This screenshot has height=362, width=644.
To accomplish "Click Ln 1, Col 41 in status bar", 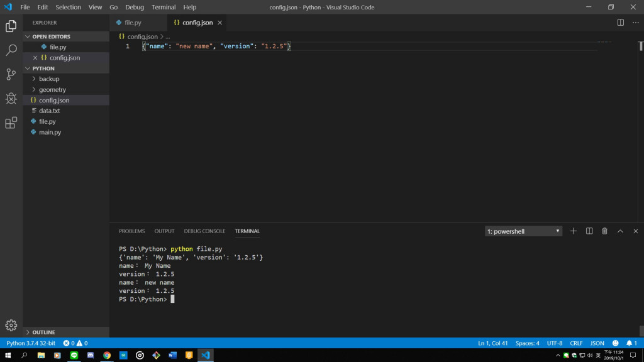I will pos(493,343).
